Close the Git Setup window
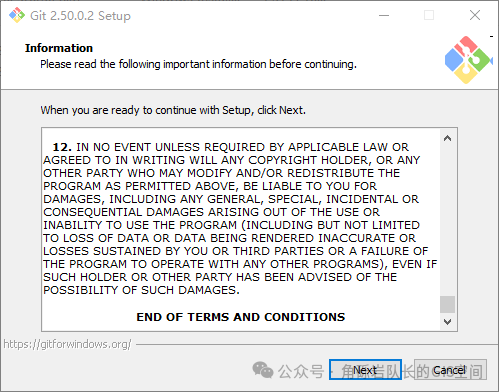This screenshot has width=499, height=392. tap(475, 15)
